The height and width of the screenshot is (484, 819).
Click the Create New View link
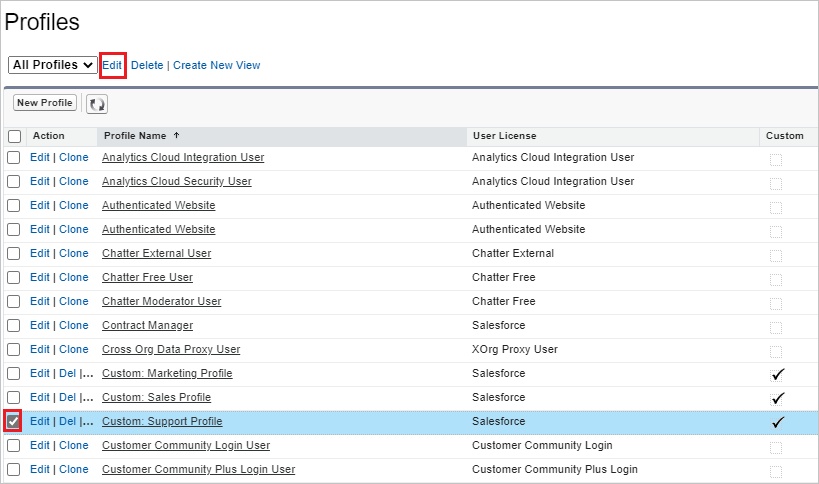216,65
